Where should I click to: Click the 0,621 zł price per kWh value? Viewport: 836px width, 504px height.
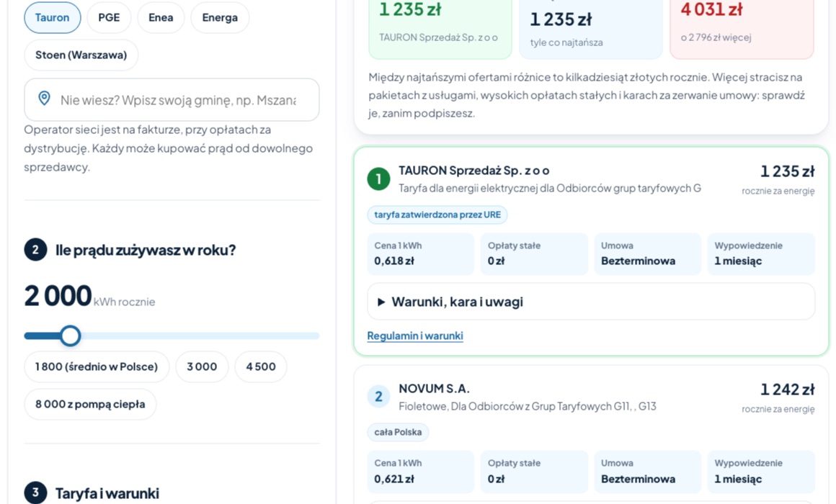394,478
